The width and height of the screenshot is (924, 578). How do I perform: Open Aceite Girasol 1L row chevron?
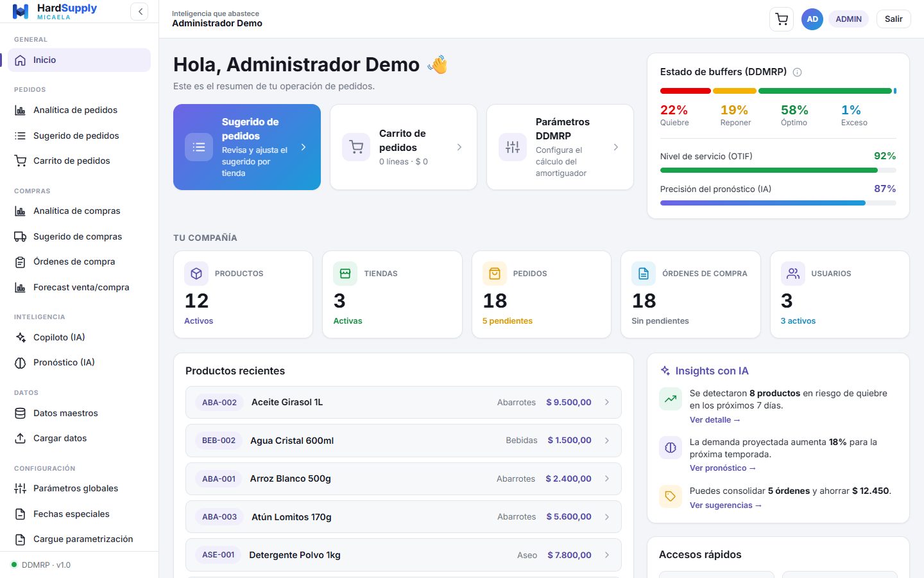[x=607, y=402]
